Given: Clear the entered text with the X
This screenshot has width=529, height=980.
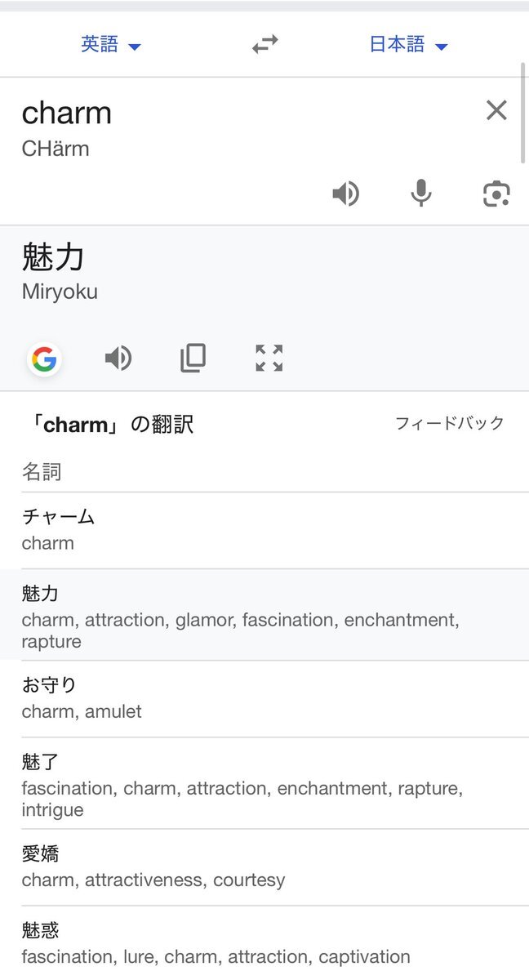Looking at the screenshot, I should click(x=496, y=110).
